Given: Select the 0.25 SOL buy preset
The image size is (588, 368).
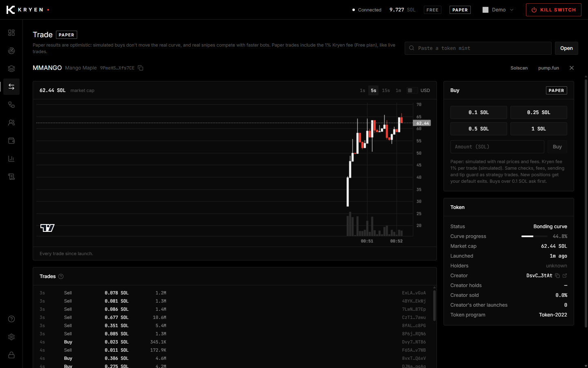Looking at the screenshot, I should (539, 112).
